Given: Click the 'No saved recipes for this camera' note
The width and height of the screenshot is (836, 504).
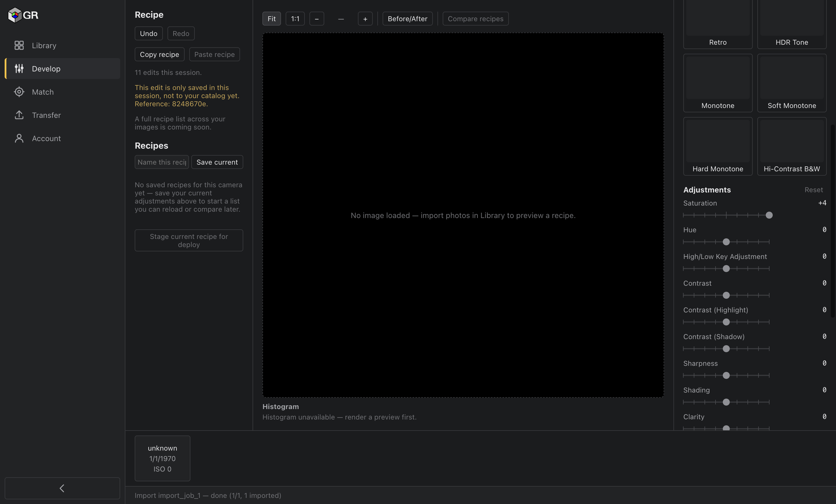Looking at the screenshot, I should pos(189,197).
